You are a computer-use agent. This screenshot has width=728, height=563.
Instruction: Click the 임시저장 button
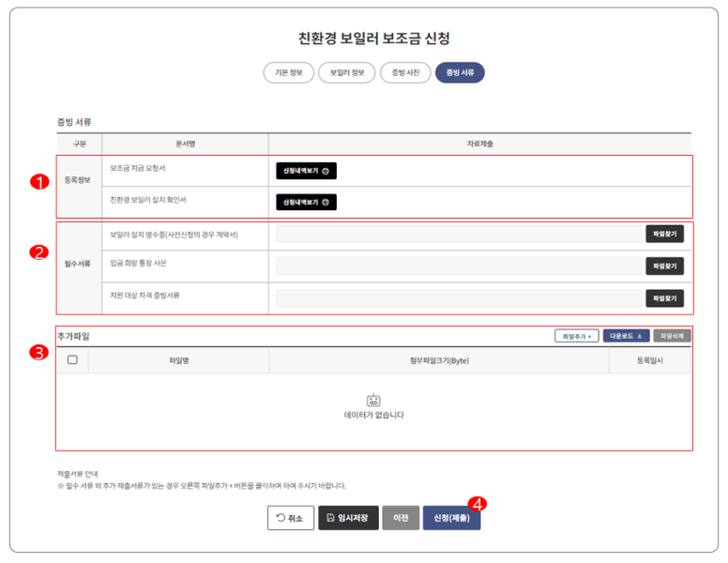(x=348, y=517)
